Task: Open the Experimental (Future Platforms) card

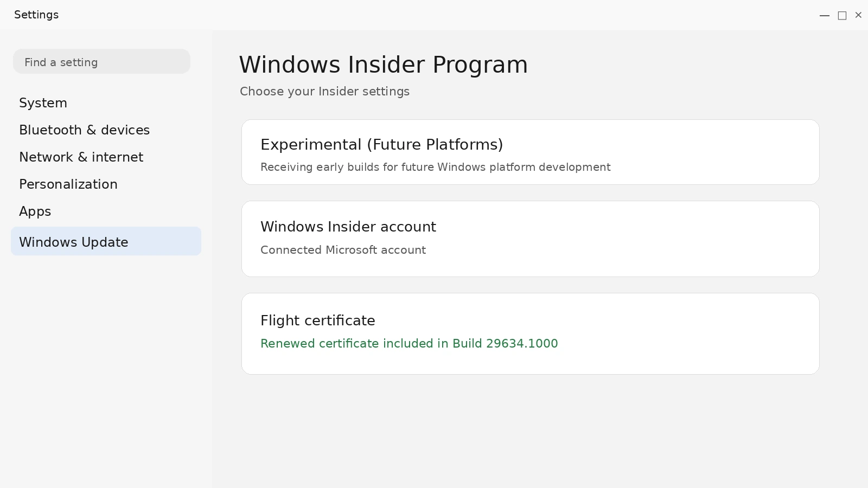Action: [530, 152]
